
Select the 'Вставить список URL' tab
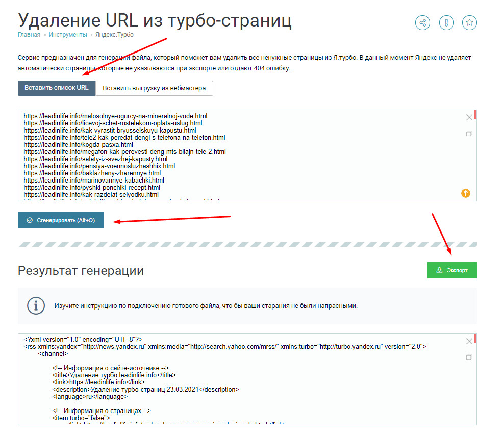tap(57, 88)
